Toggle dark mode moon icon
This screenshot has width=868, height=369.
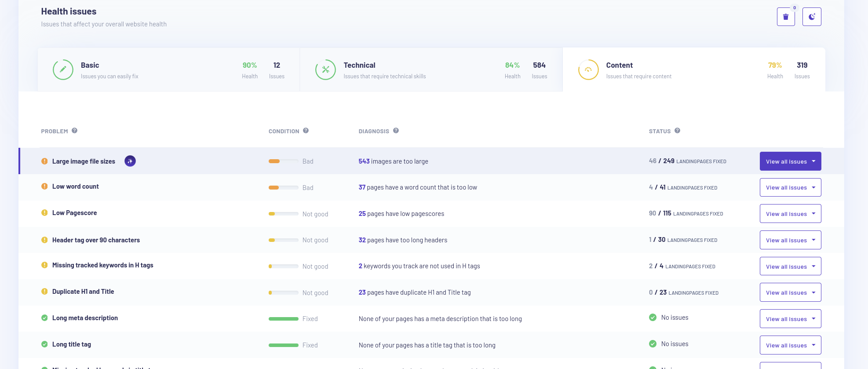coord(812,17)
